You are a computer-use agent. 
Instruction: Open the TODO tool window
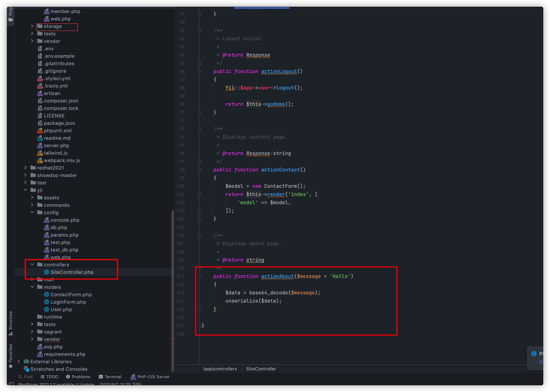[49, 377]
